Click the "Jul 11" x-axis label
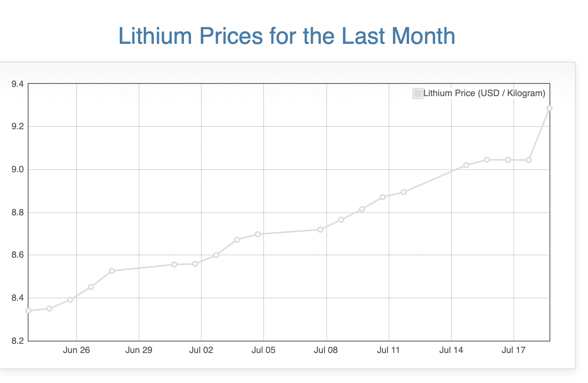 (x=389, y=350)
